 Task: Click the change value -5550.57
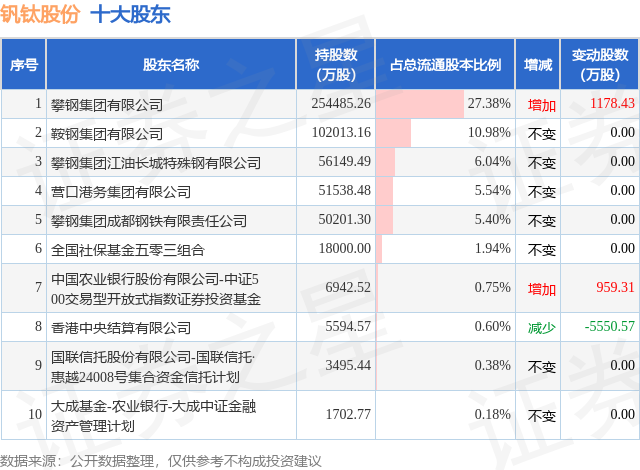point(610,326)
